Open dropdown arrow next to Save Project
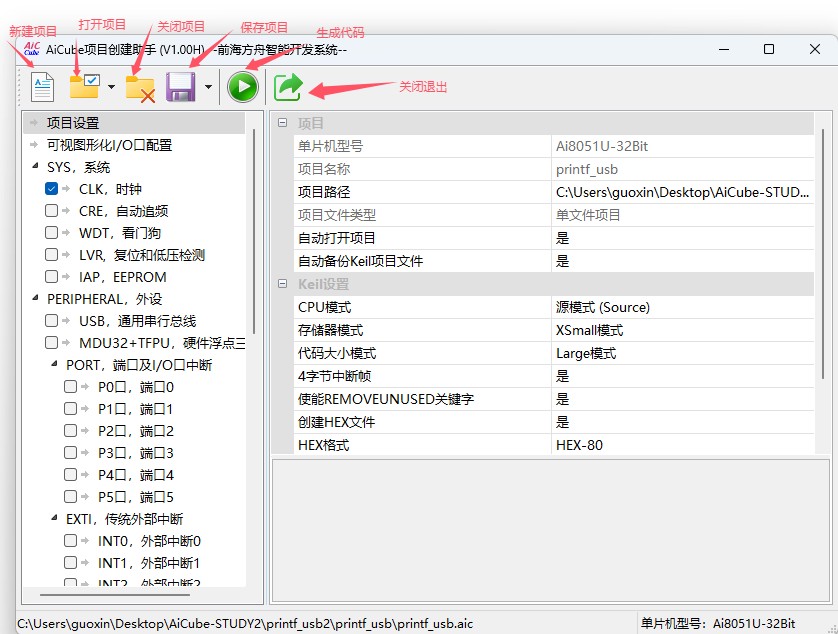The width and height of the screenshot is (838, 634). 208,88
